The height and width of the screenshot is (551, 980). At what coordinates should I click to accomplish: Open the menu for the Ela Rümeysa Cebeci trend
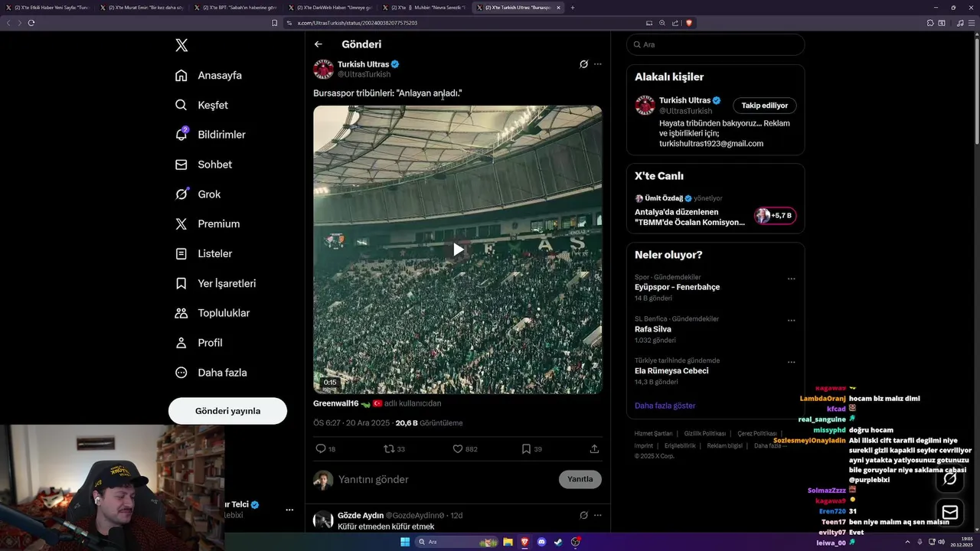(792, 362)
